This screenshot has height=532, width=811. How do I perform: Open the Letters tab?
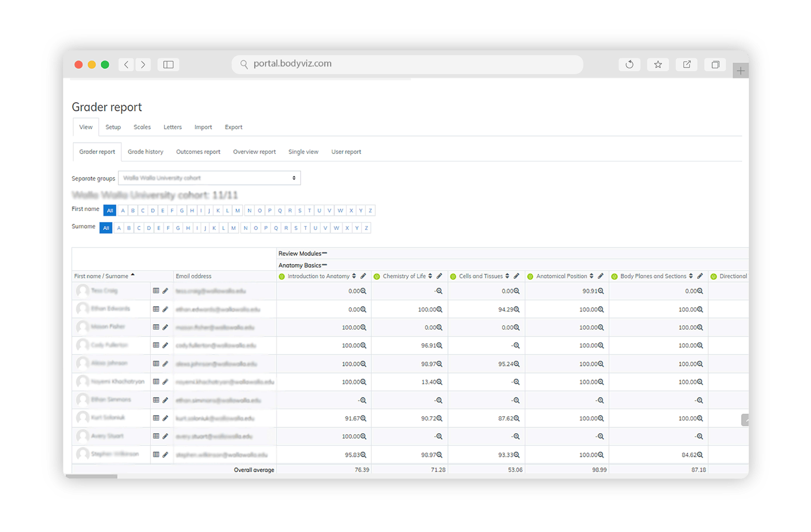173,127
